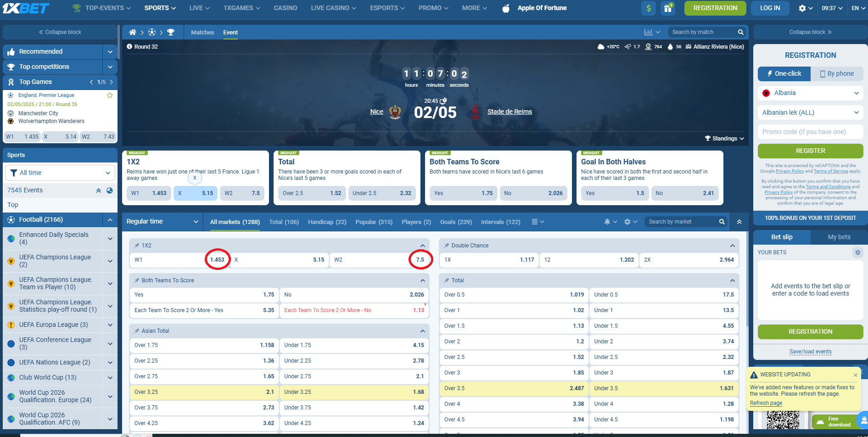Close the 1X2 insight tooltip X
The height and width of the screenshot is (437, 868).
195,178
